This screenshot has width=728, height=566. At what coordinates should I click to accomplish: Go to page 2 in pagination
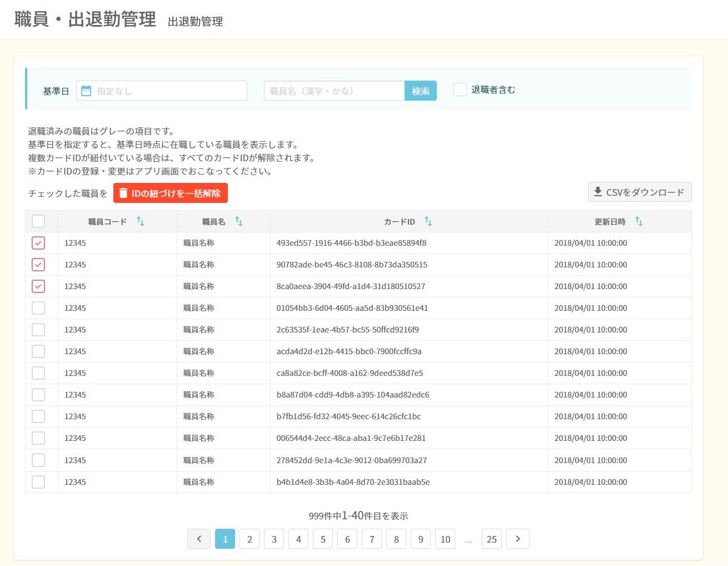(250, 539)
